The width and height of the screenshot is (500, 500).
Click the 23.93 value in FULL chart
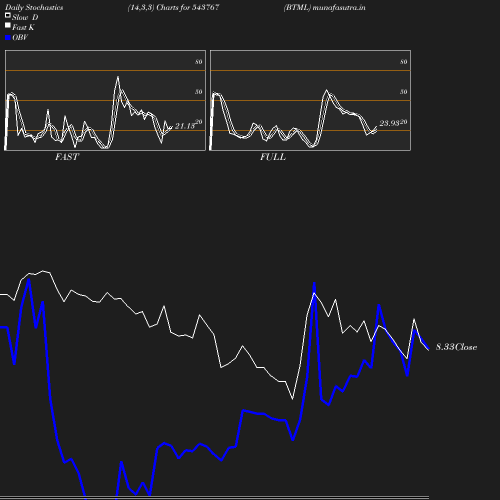click(389, 123)
